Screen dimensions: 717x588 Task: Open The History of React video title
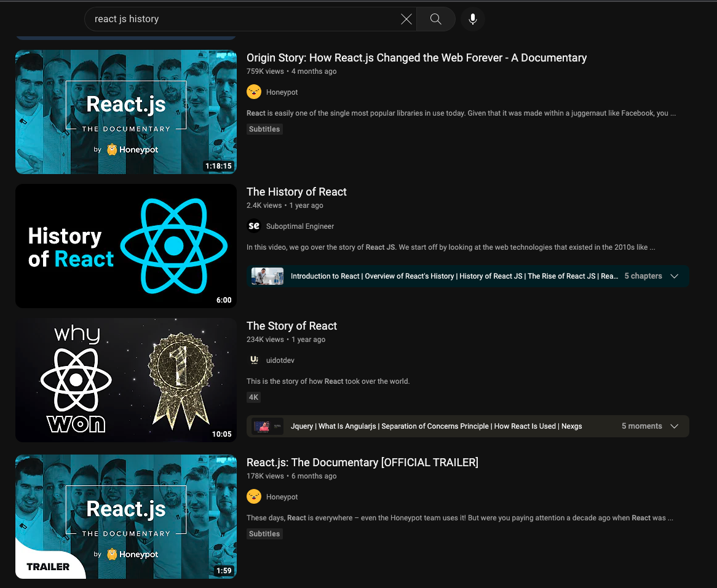click(x=296, y=191)
